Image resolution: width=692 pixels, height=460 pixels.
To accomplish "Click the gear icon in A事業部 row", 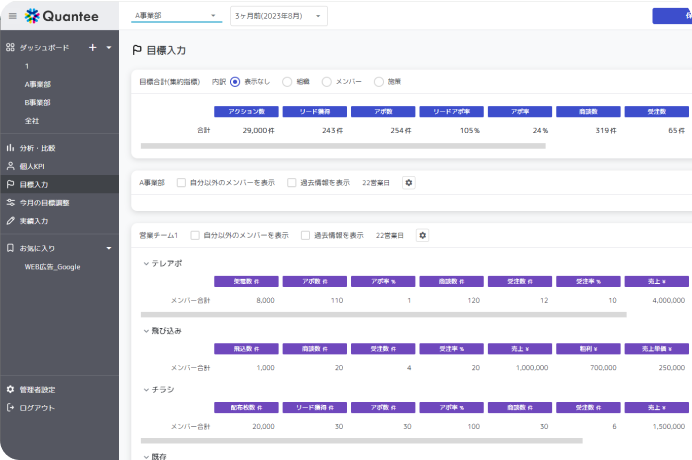I will click(x=409, y=183).
